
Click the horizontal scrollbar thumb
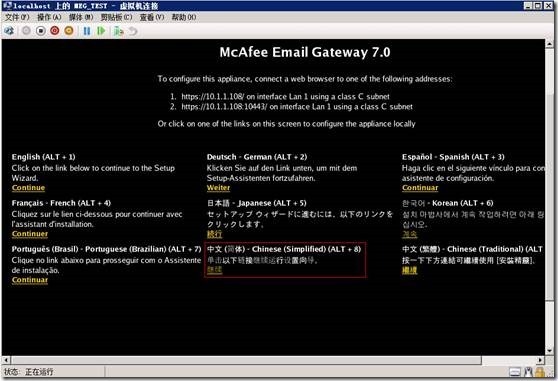(246, 360)
